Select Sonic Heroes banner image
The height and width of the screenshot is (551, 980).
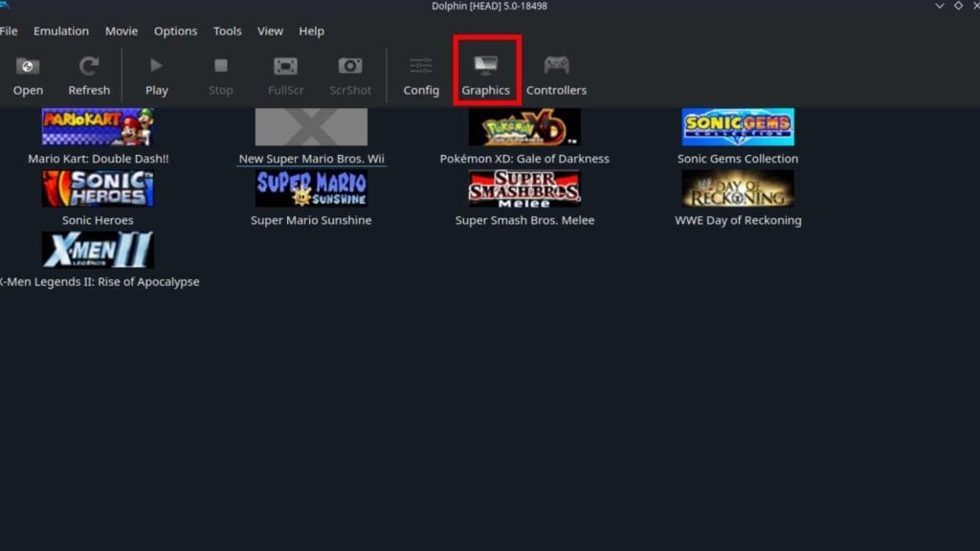click(98, 188)
